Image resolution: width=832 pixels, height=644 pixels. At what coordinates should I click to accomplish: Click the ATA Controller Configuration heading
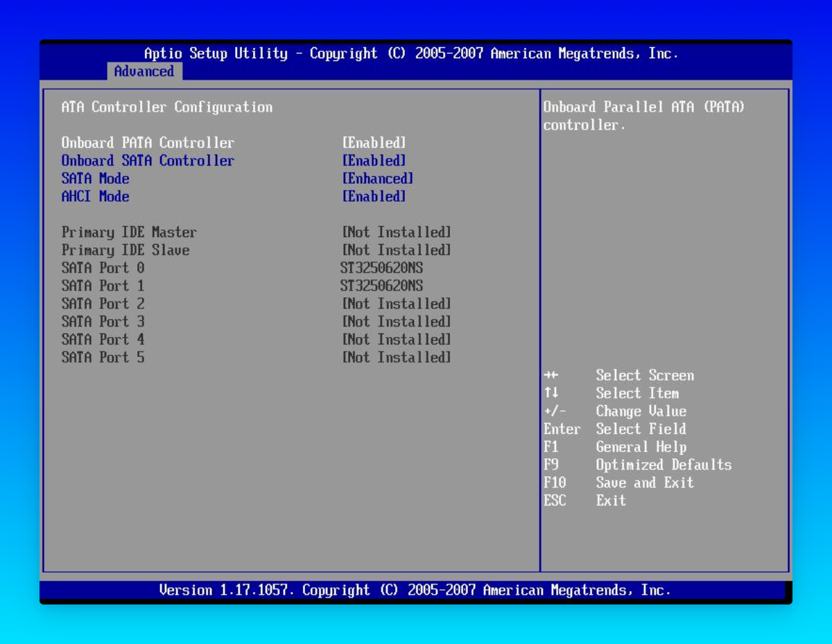(167, 107)
